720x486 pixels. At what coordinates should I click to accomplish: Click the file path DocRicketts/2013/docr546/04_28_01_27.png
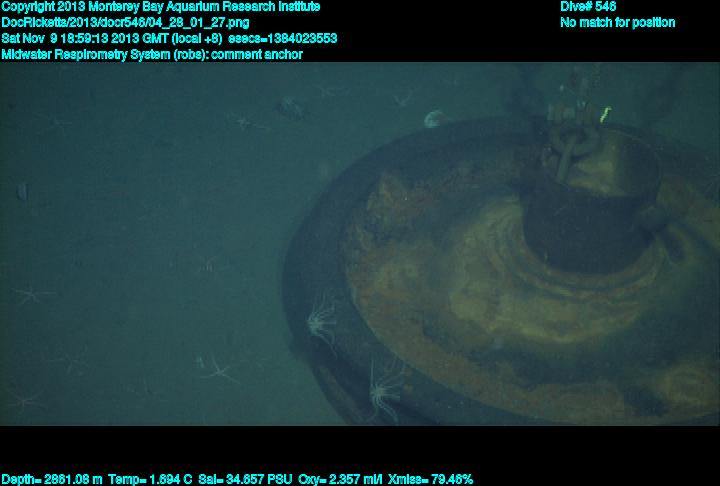point(125,23)
